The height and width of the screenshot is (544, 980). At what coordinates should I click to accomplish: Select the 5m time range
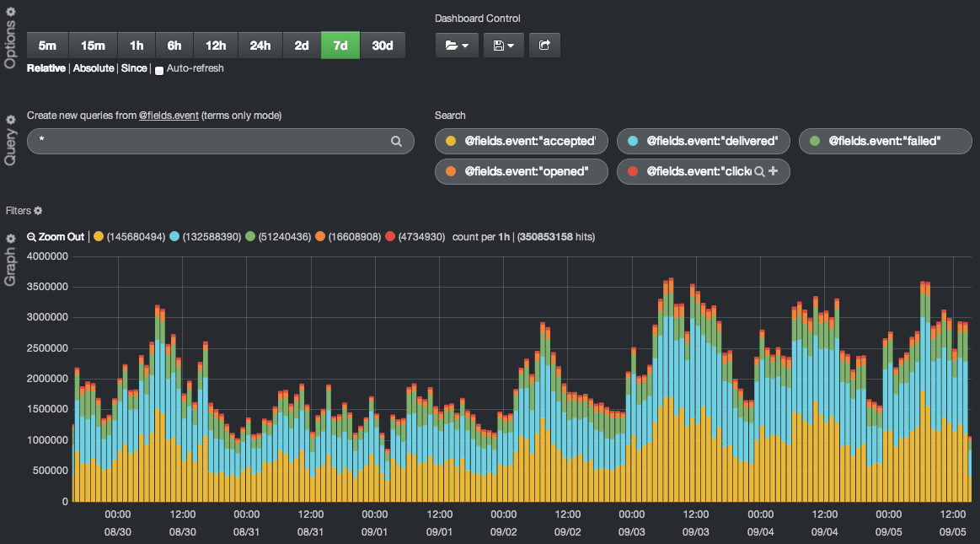47,45
